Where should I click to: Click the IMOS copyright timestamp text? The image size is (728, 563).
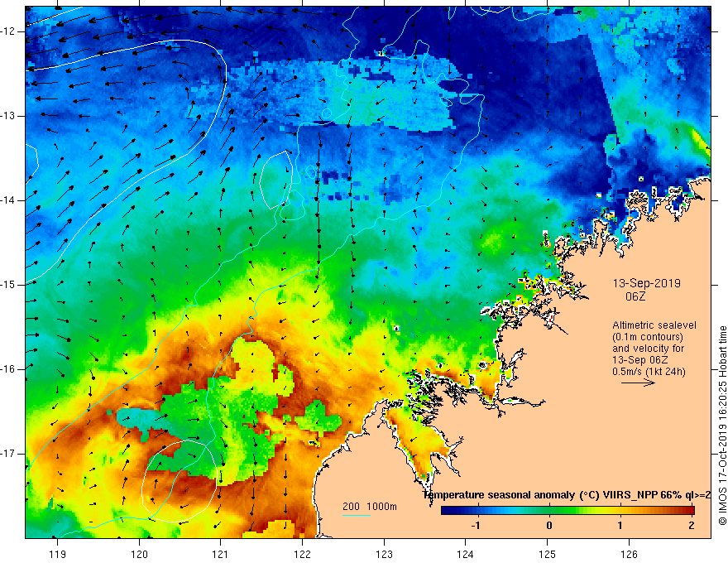[x=722, y=425]
